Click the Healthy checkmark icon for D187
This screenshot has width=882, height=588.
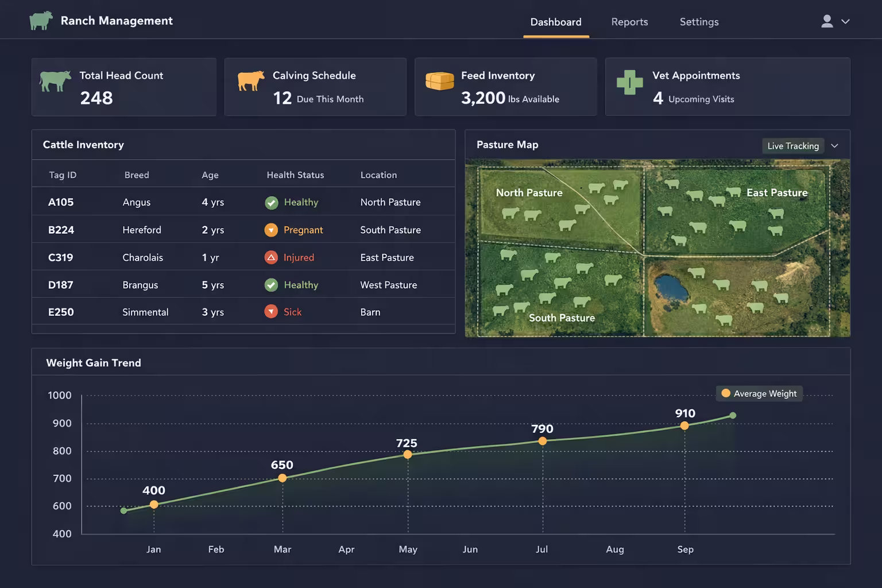(x=272, y=285)
